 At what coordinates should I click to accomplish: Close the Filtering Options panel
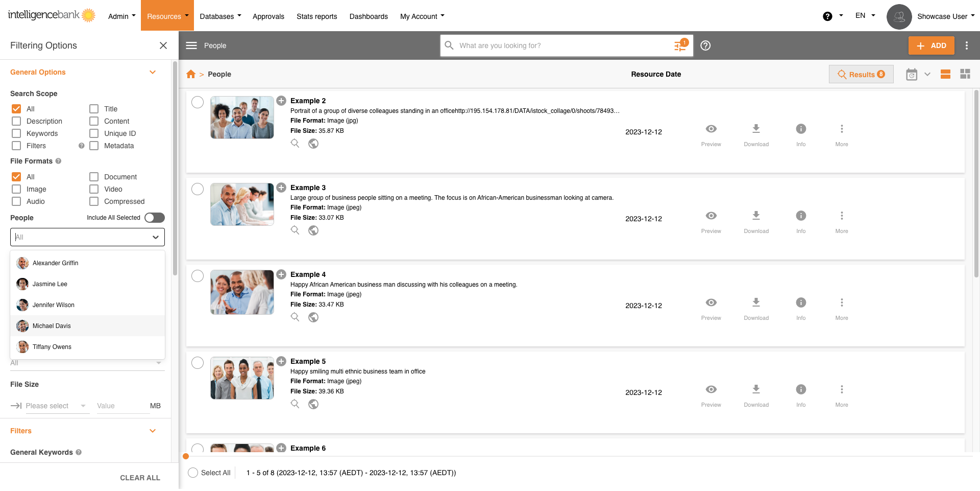[x=163, y=45]
